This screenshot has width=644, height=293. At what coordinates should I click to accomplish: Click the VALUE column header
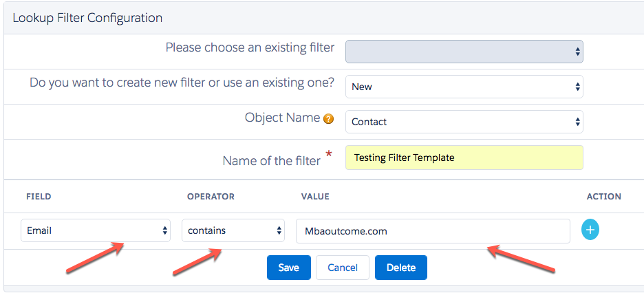pos(315,197)
